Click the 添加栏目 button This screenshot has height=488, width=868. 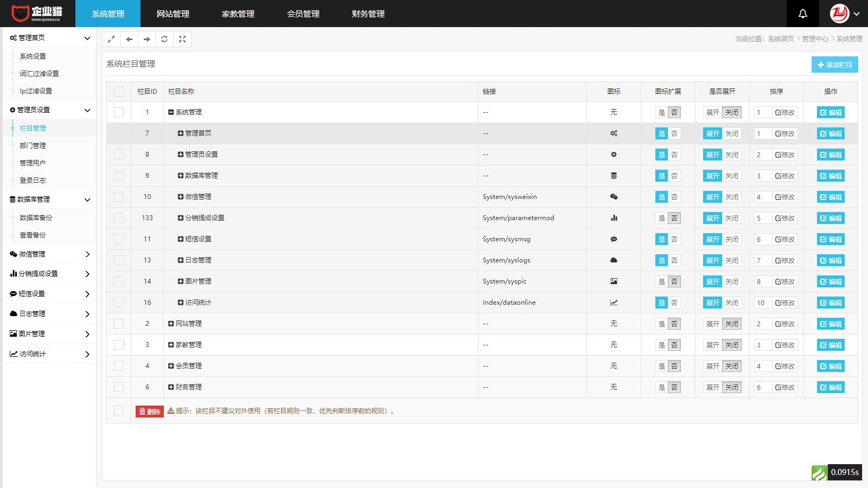click(x=834, y=65)
